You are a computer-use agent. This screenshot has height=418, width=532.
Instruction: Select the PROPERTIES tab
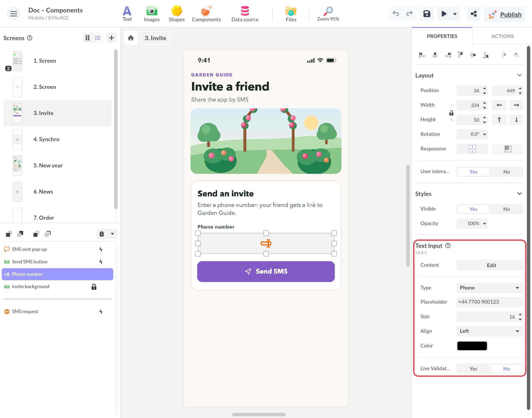pyautogui.click(x=442, y=36)
